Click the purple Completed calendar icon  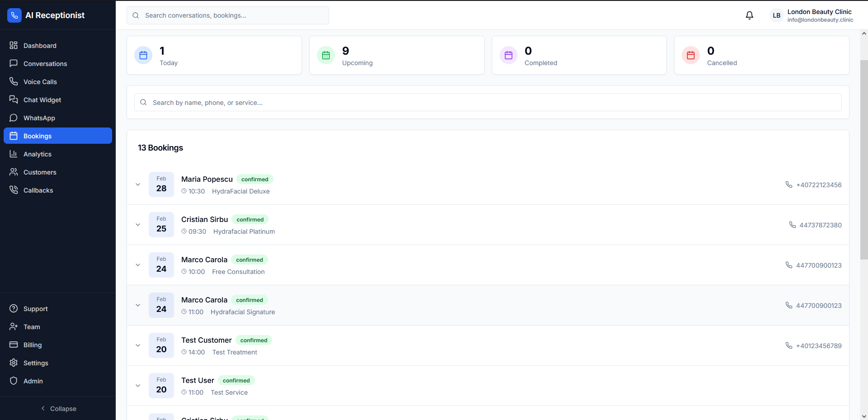(508, 55)
